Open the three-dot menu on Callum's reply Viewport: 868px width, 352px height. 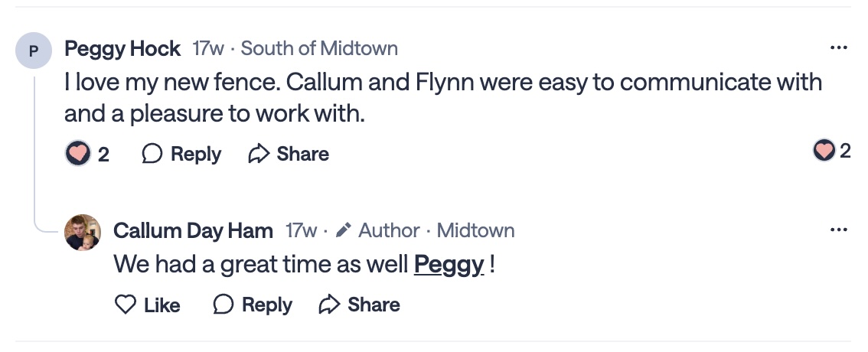839,230
